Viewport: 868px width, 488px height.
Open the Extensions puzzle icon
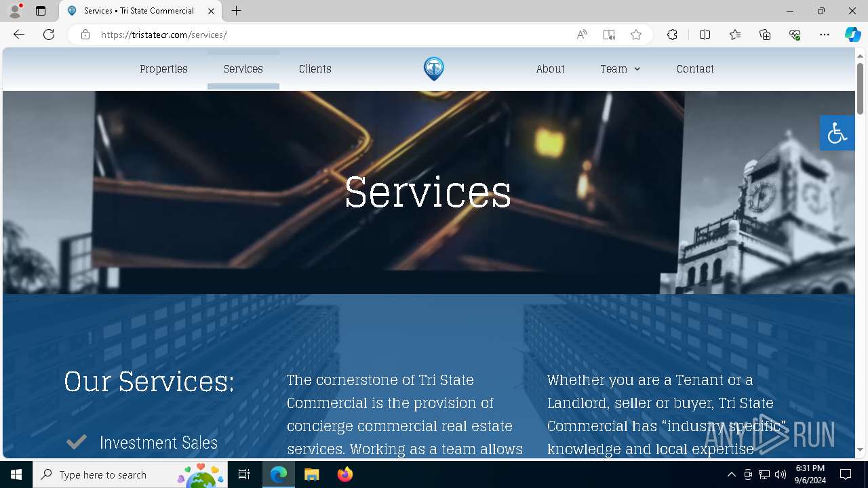click(x=672, y=35)
